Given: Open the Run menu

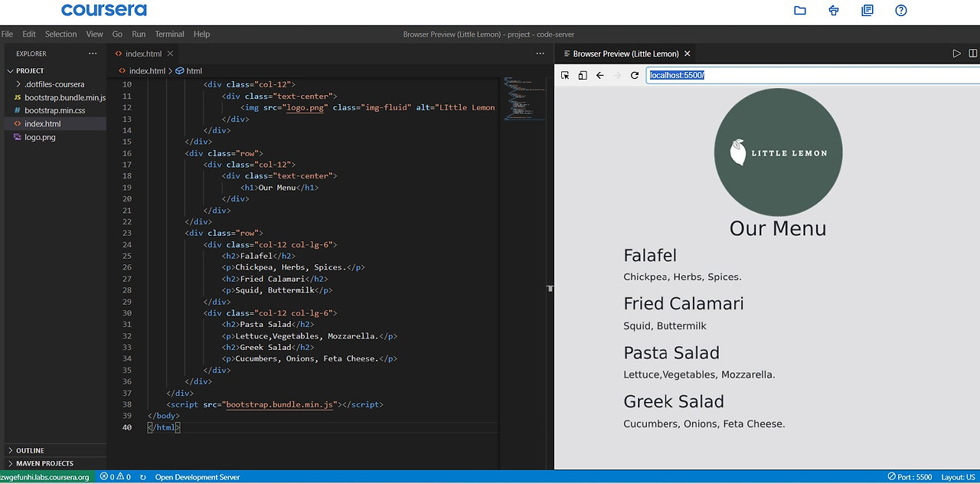Looking at the screenshot, I should [139, 34].
